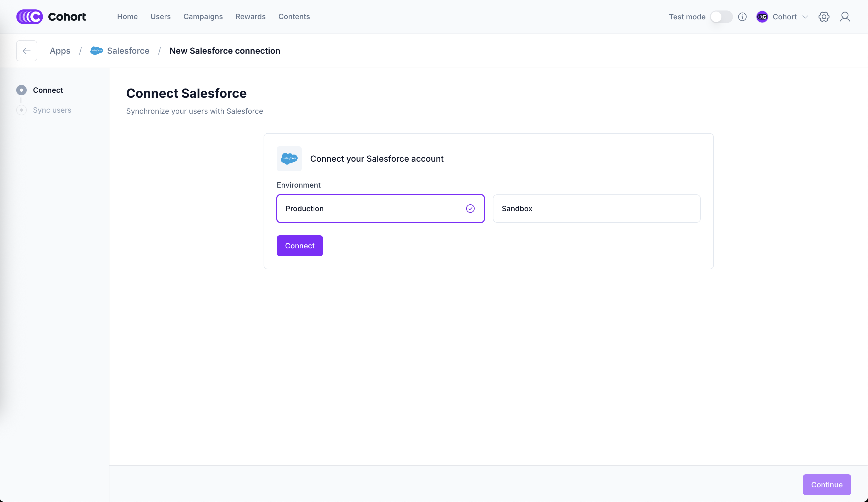Click Salesforce cloud icon in breadcrumb
Viewport: 868px width, 502px height.
[96, 51]
